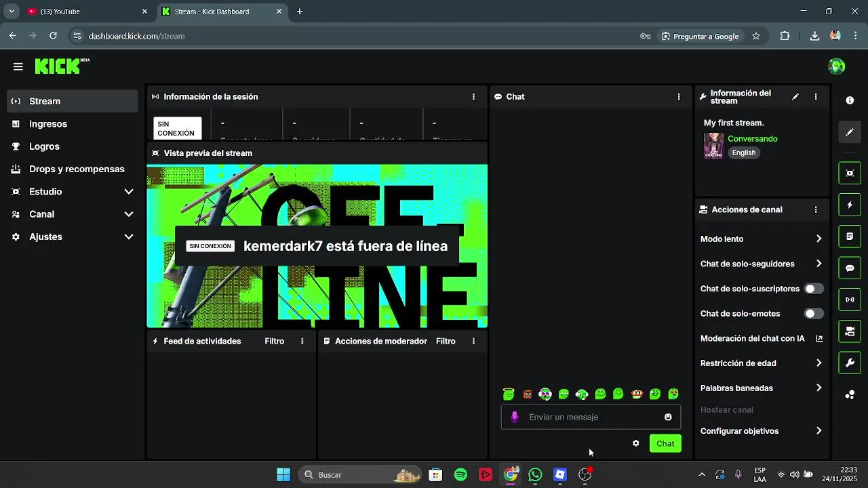Viewport: 868px width, 488px height.
Task: Click the pencil edit-layout icon in right rail
Action: coord(850,132)
